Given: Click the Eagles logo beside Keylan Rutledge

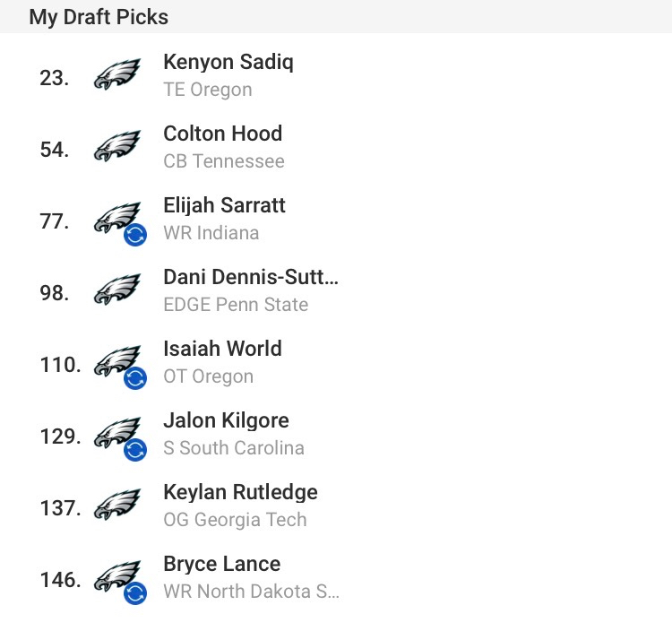Looking at the screenshot, I should point(117,506).
